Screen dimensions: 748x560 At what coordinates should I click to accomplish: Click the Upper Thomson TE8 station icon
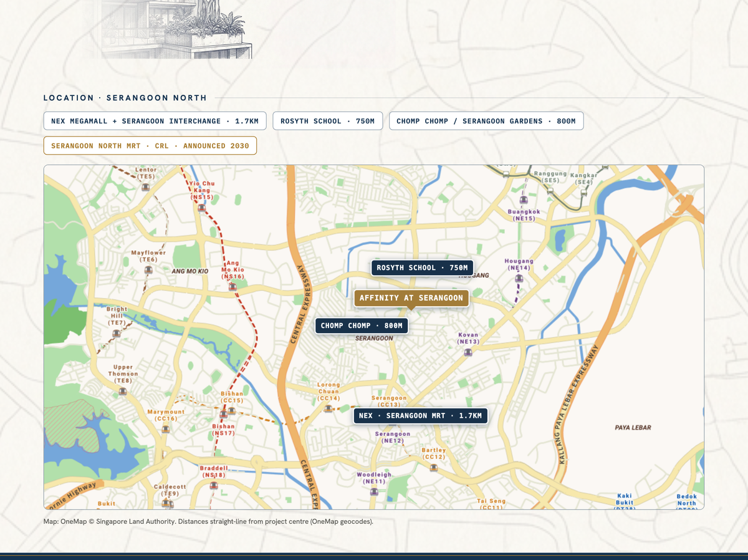[123, 391]
